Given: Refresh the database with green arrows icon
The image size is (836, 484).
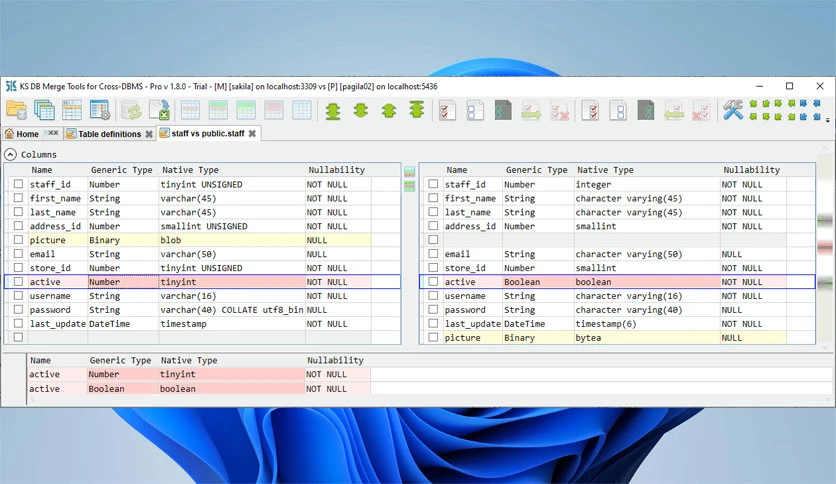Looking at the screenshot, I should point(131,110).
